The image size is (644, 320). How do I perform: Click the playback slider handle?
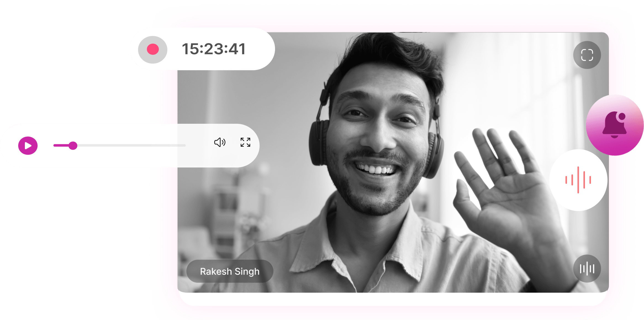coord(73,146)
